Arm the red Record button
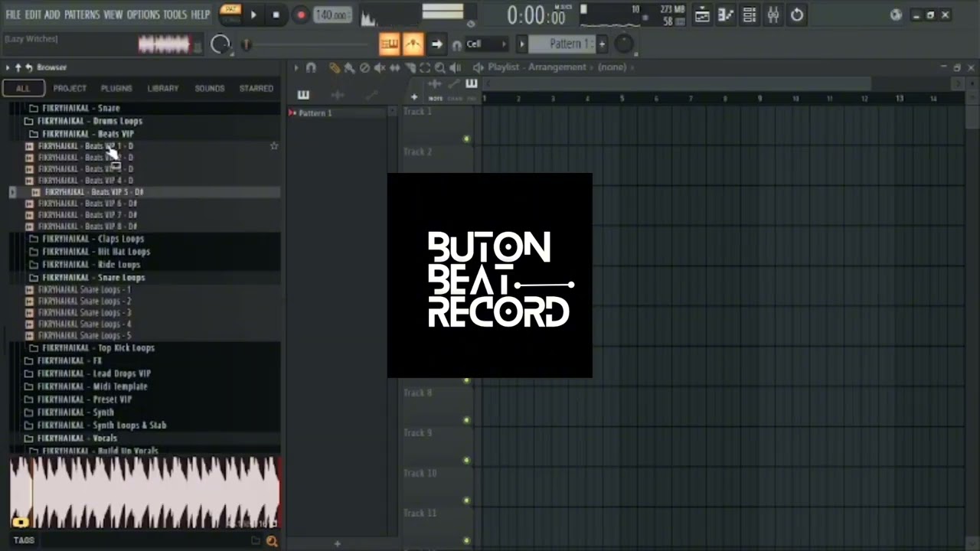The height and width of the screenshot is (551, 980). (x=300, y=15)
